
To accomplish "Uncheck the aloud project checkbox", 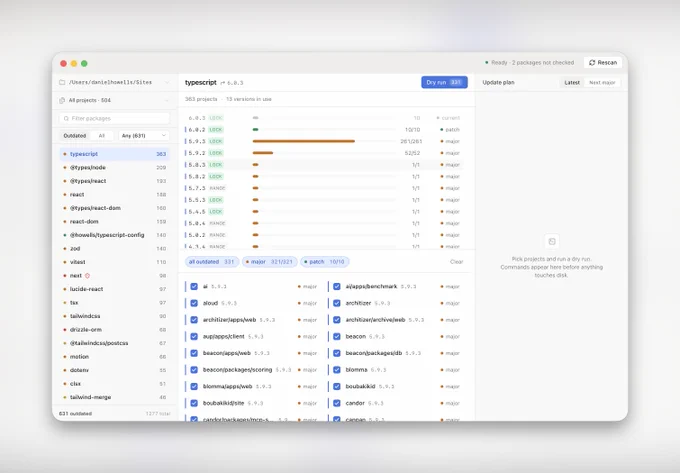I will point(194,303).
